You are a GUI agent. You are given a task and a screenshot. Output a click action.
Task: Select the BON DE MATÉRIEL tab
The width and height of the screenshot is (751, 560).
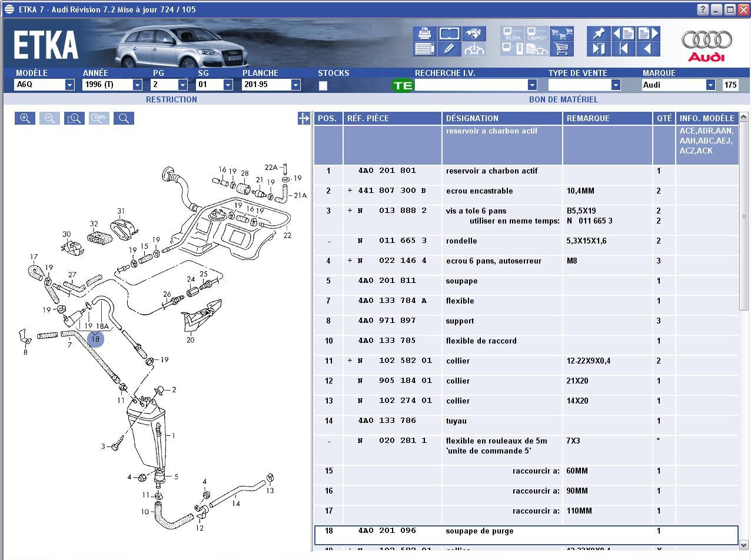pos(563,99)
